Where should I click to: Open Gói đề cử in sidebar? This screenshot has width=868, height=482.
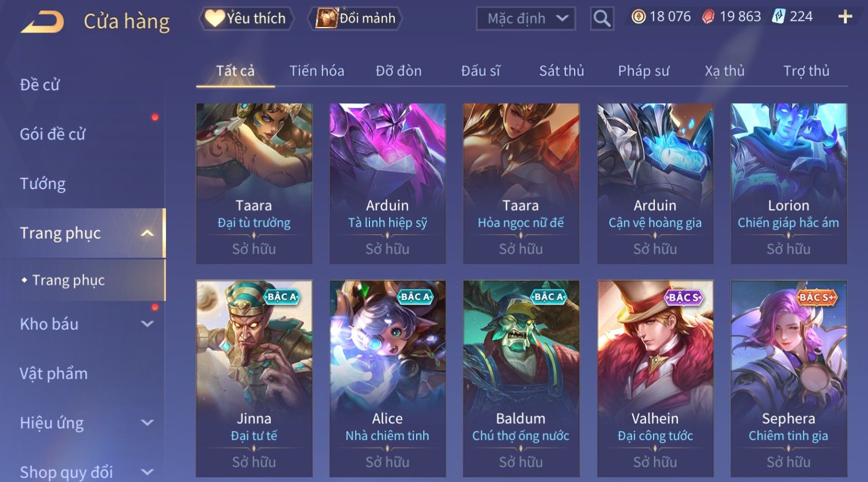(52, 134)
